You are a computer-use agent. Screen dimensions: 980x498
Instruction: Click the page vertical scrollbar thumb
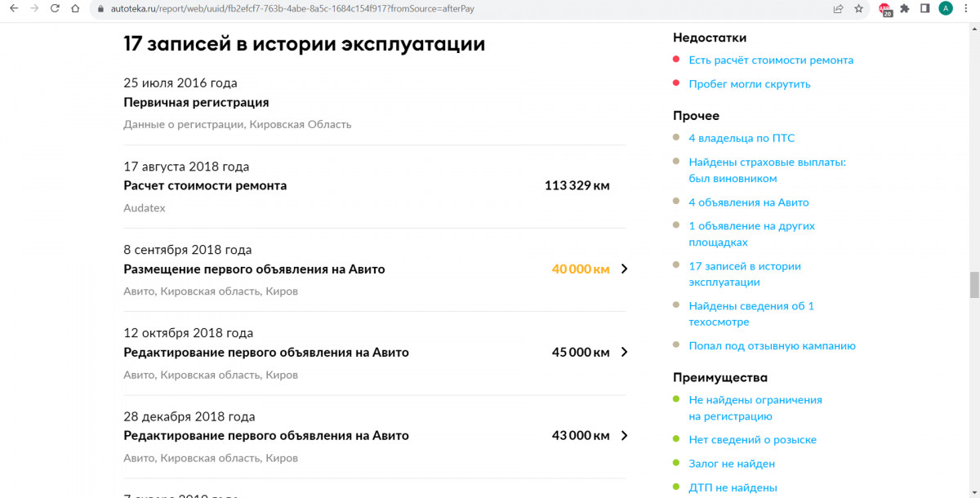(x=973, y=286)
